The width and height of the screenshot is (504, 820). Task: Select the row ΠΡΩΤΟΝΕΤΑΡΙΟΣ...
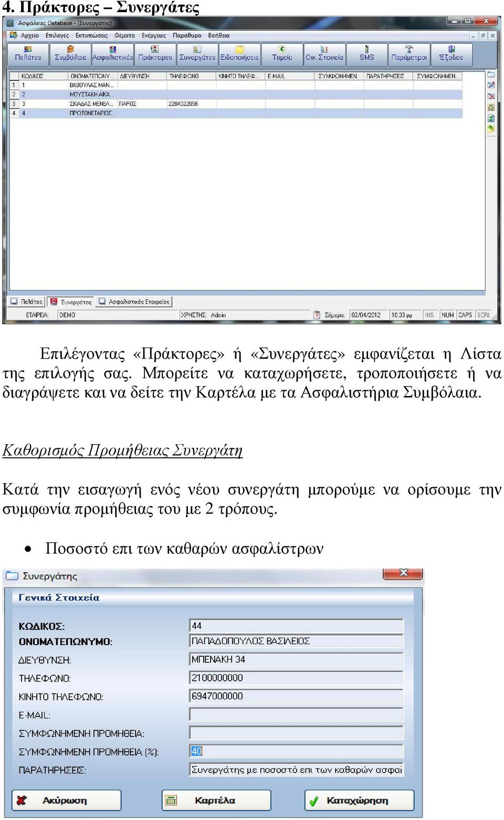pos(236,113)
